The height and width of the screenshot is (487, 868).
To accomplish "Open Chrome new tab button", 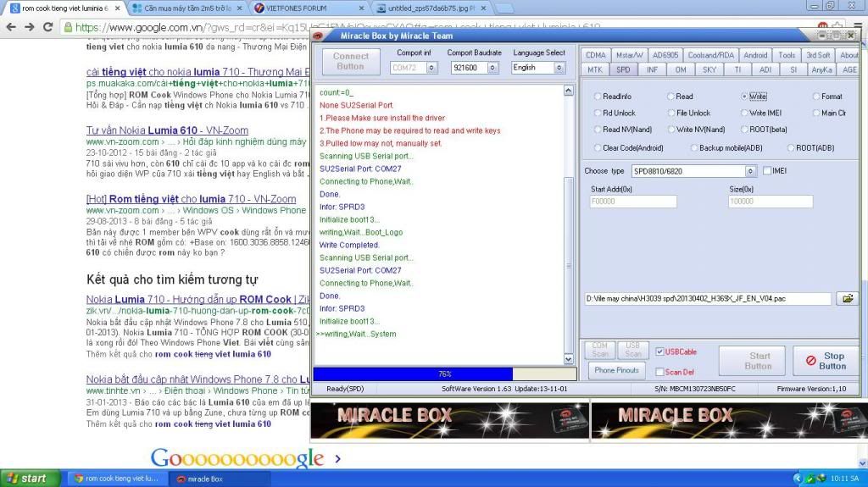I will click(x=504, y=8).
